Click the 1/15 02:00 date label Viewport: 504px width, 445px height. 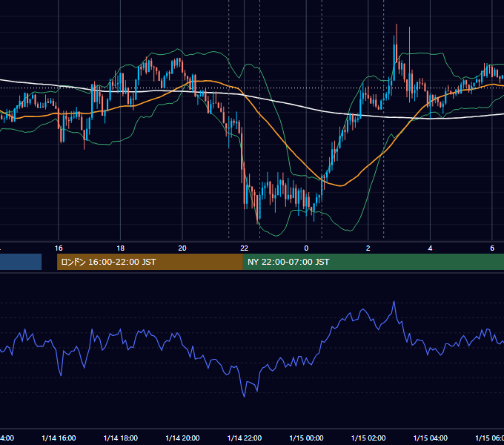click(368, 438)
